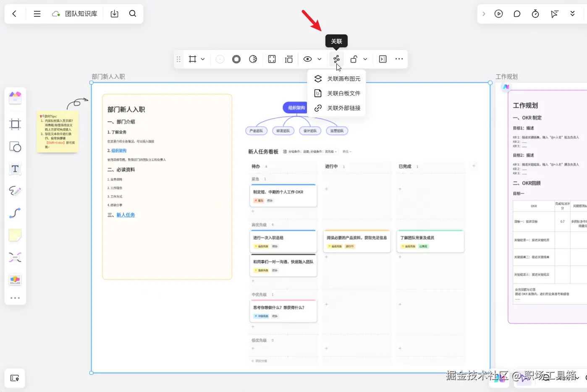Toggle the lock icon in toolbar
The height and width of the screenshot is (392, 587).
pyautogui.click(x=354, y=59)
